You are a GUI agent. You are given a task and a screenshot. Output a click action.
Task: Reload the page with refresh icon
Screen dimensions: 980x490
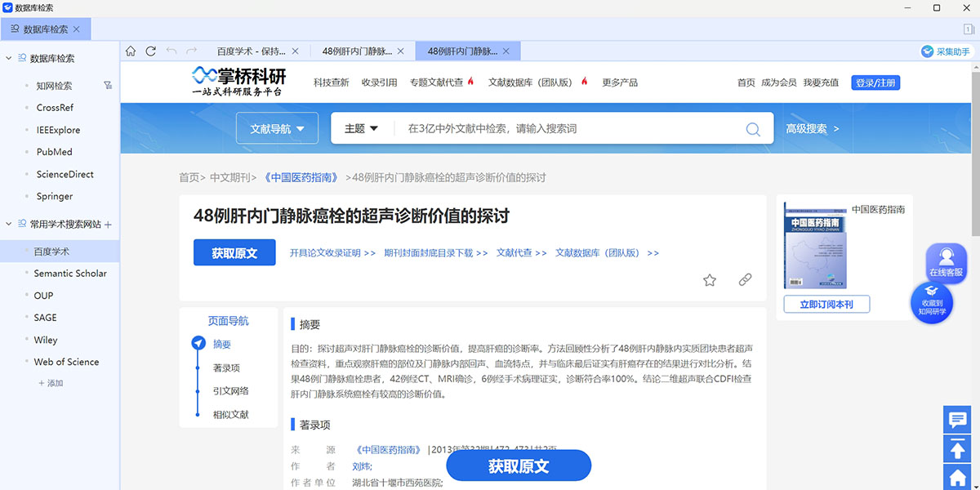[x=150, y=51]
